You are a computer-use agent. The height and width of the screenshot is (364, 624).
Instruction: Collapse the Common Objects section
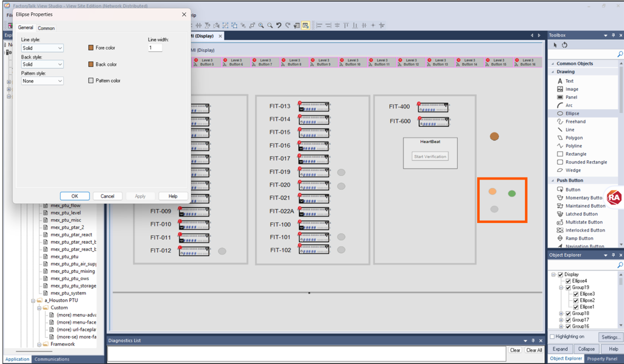pyautogui.click(x=552, y=64)
